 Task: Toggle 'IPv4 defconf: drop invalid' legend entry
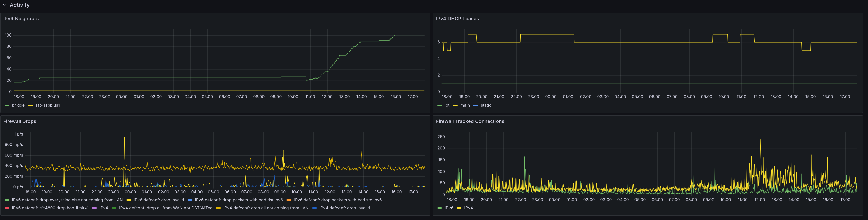(x=345, y=208)
